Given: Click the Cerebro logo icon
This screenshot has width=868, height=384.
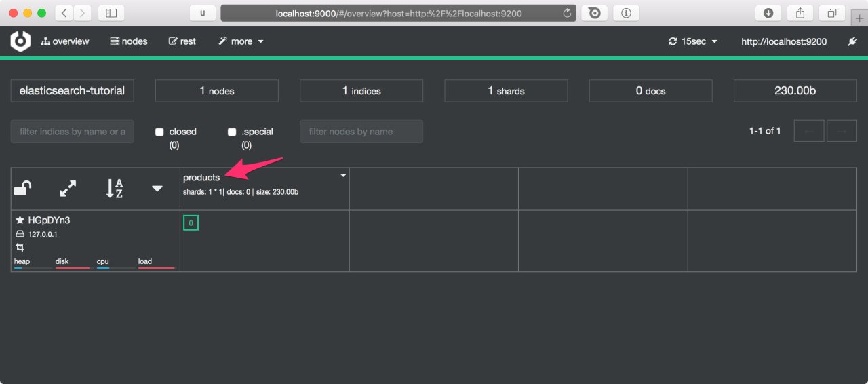Looking at the screenshot, I should [20, 41].
